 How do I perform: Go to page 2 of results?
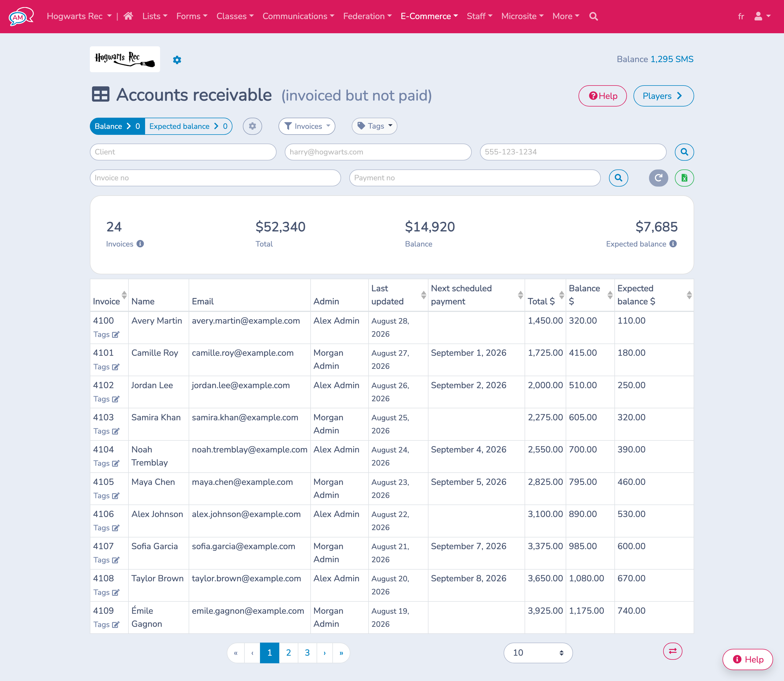(288, 653)
